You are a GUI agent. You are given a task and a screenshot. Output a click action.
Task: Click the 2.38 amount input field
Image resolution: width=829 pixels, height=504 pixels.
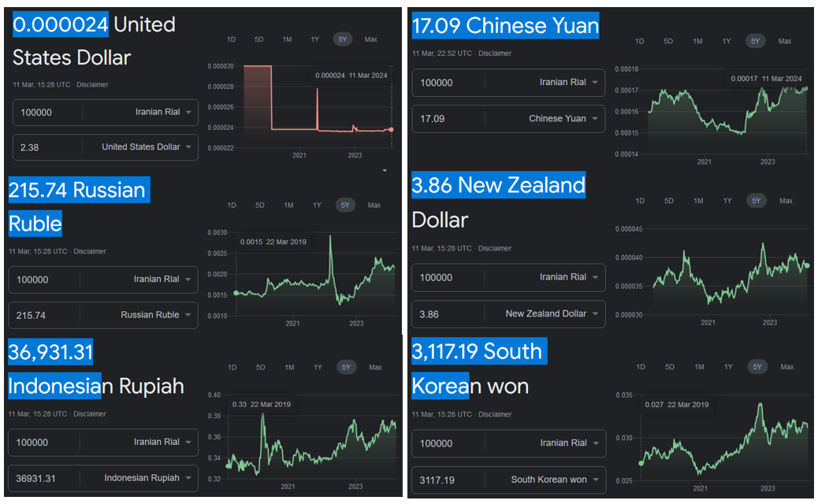(47, 147)
